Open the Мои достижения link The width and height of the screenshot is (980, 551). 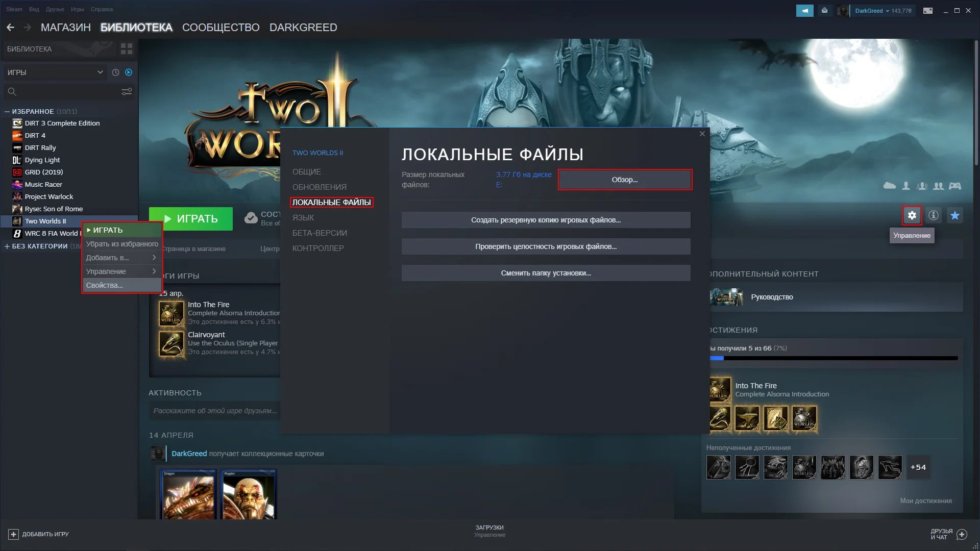coord(926,500)
